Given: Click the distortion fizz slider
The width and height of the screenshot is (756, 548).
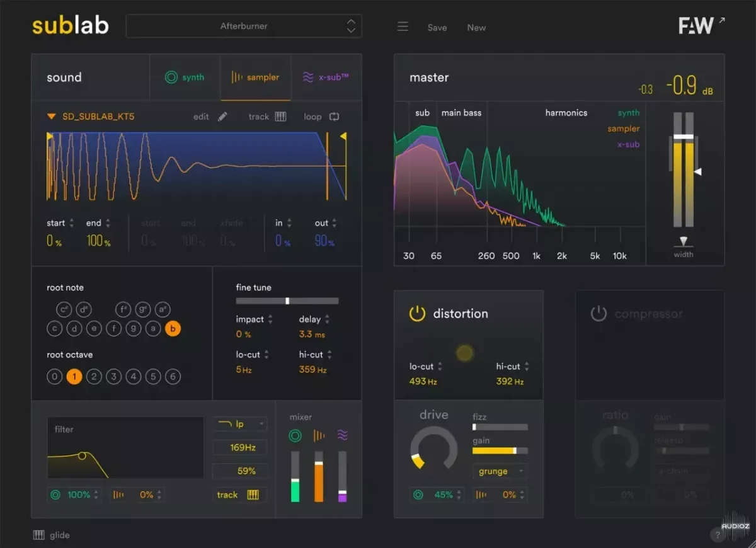Looking at the screenshot, I should [500, 427].
